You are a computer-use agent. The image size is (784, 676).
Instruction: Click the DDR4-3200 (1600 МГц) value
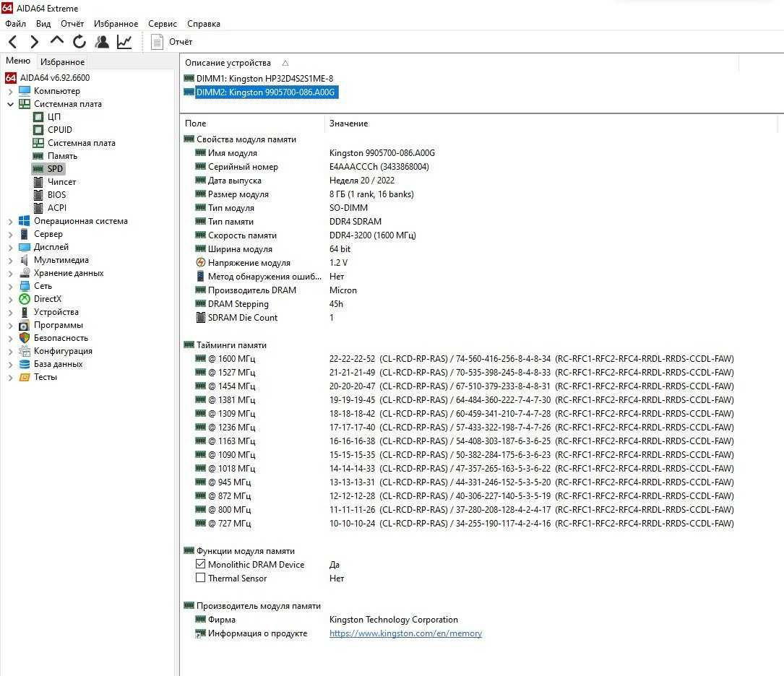coord(373,235)
